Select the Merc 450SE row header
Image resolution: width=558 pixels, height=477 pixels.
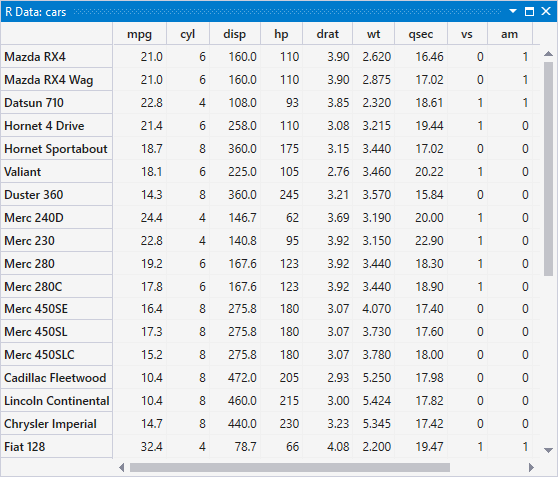57,309
